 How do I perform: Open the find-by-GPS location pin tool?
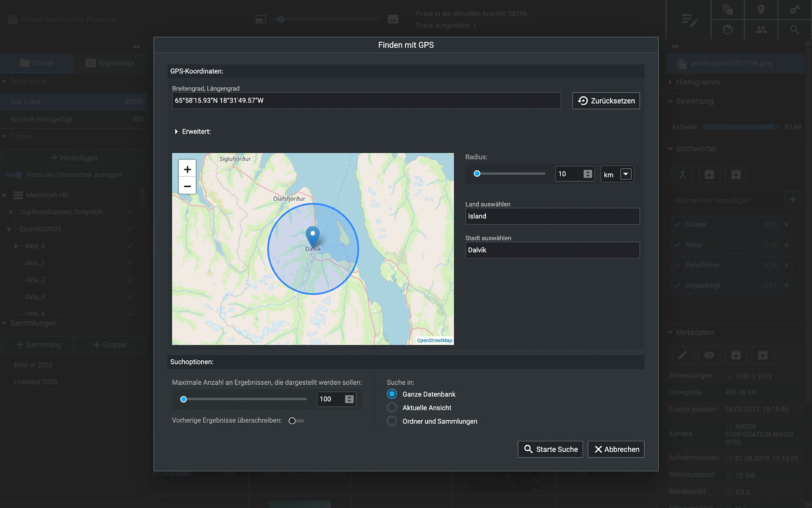[x=761, y=10]
